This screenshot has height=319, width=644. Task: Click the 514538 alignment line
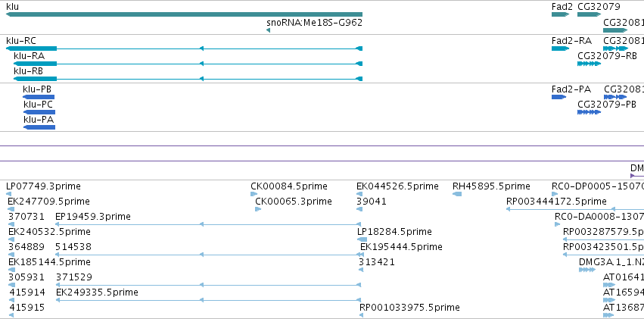[x=208, y=255]
